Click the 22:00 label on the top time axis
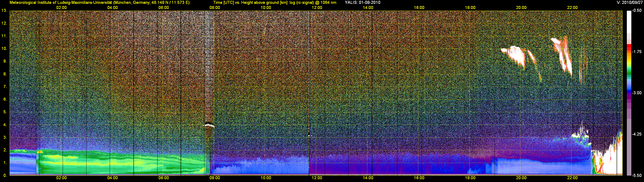This screenshot has height=182, width=644. (x=572, y=7)
